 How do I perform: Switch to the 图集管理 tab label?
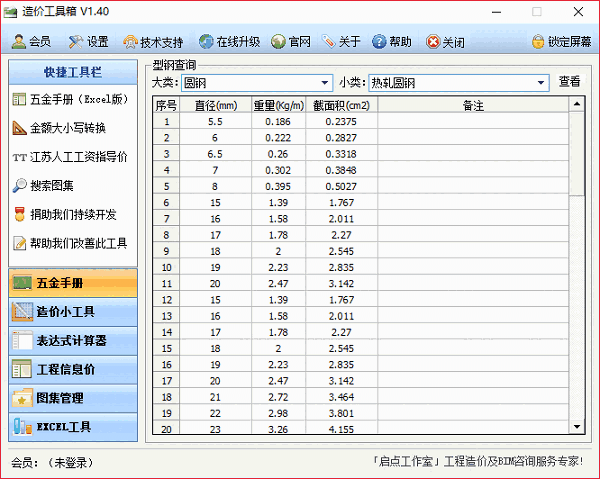60,398
